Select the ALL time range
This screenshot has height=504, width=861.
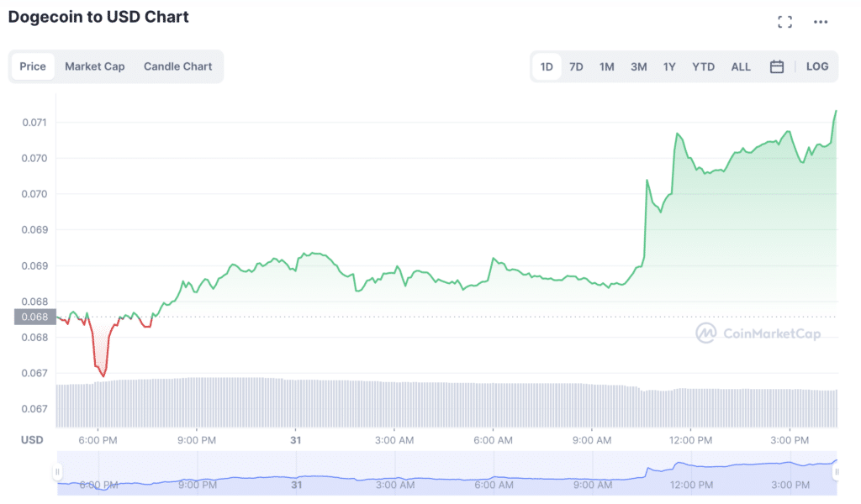point(741,67)
